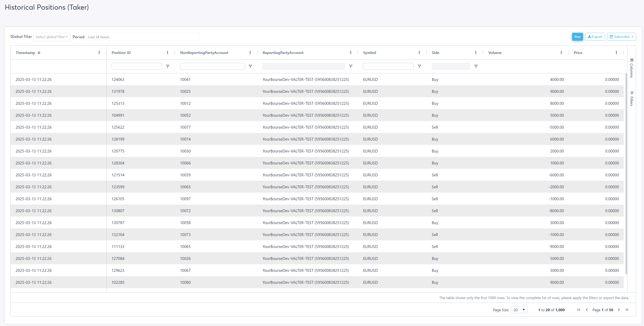Open the Timestamp column menu icon
Viewport: 644px width, 326px height.
[x=99, y=52]
